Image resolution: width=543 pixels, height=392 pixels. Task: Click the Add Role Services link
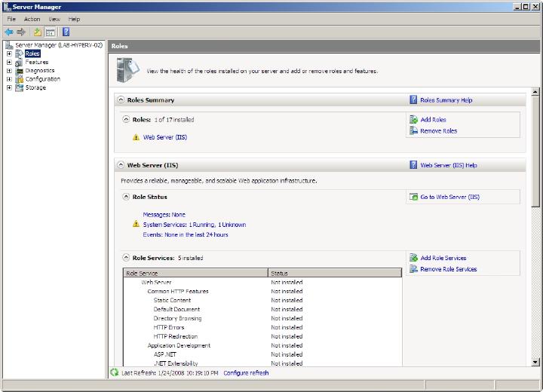click(x=443, y=258)
